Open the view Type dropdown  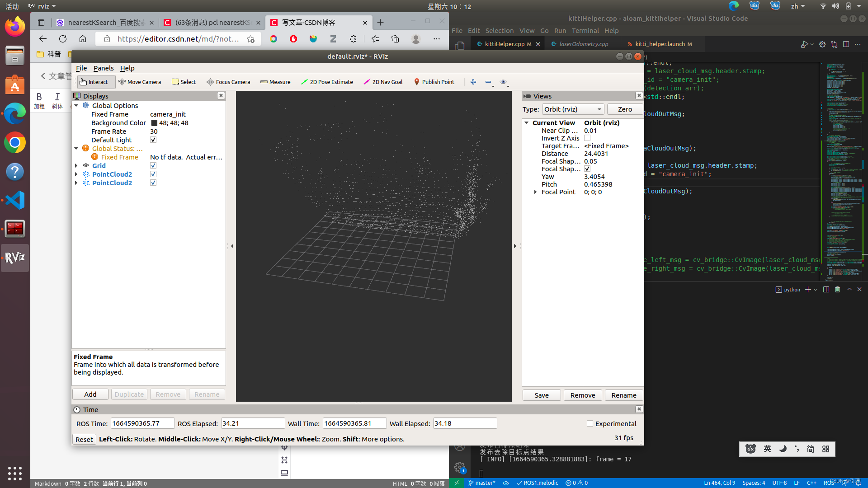pyautogui.click(x=573, y=109)
